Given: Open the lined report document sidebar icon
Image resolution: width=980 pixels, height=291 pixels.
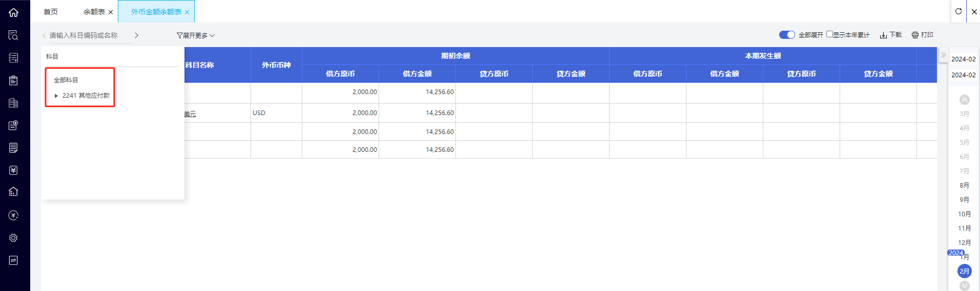Looking at the screenshot, I should (14, 148).
